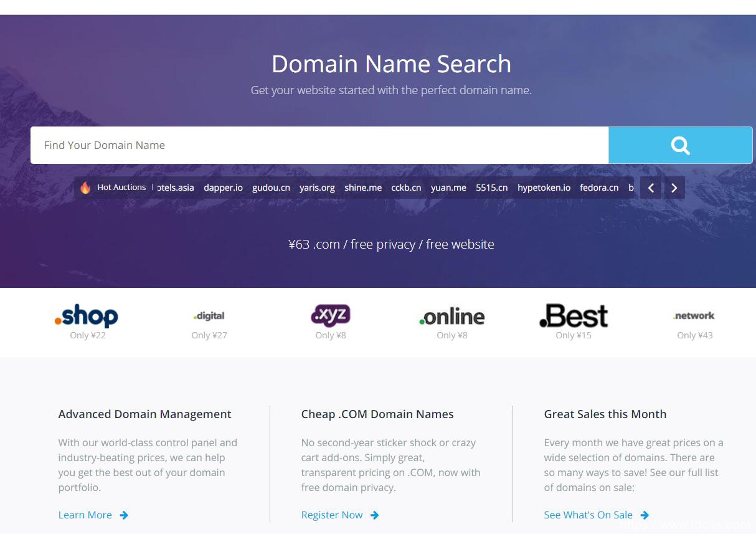The image size is (756, 534).
Task: Pick the .online domain logo
Action: point(451,317)
